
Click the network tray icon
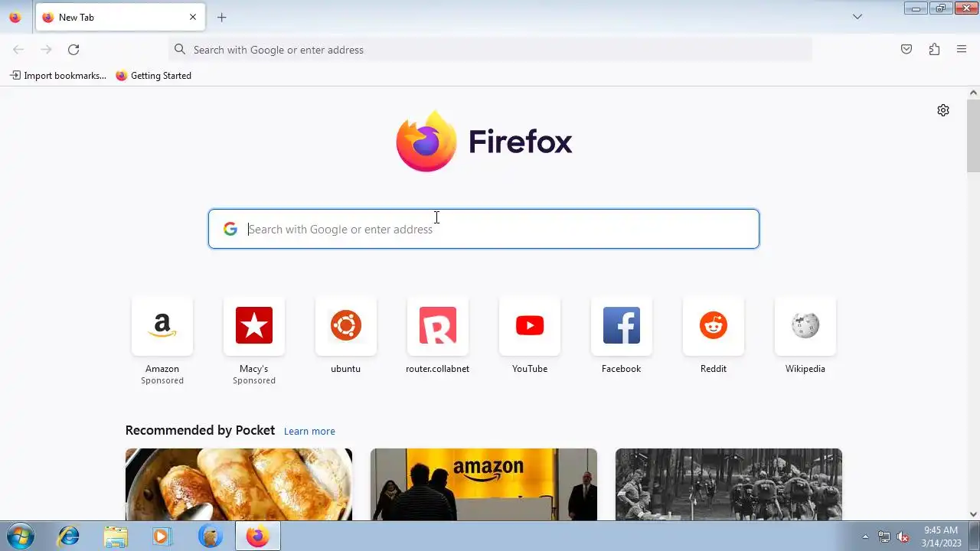click(x=884, y=536)
